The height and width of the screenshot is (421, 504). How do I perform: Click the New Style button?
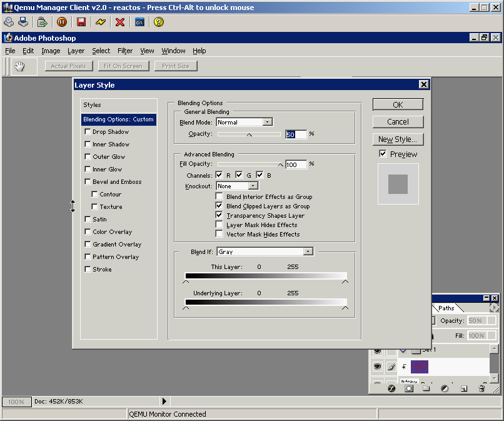[x=398, y=139]
